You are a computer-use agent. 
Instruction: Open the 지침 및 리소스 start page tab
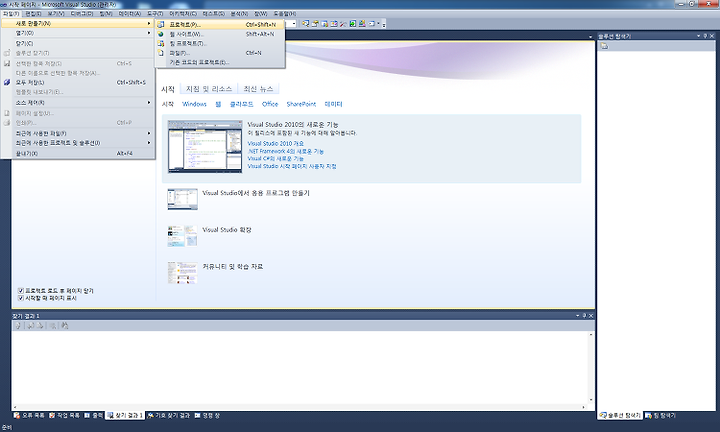click(x=209, y=89)
